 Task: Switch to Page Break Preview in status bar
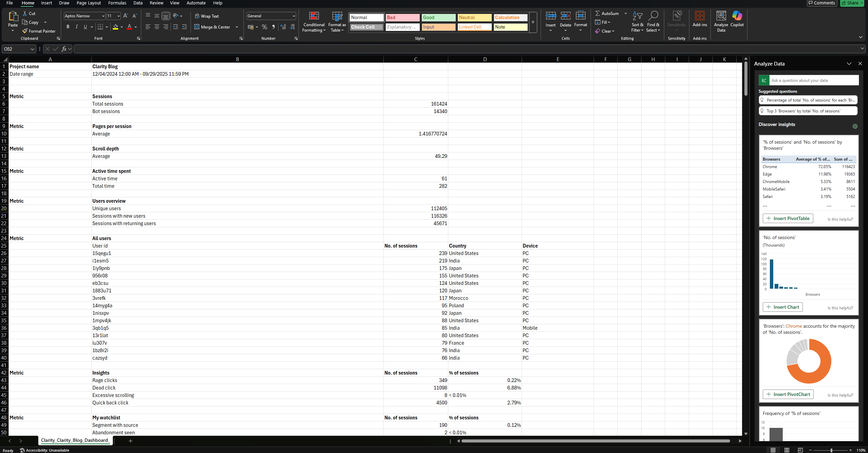point(800,450)
